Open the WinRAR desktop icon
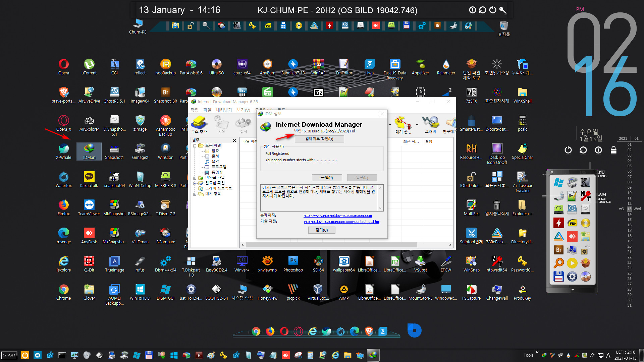Screen dimensions: 644x362 pos(318,67)
